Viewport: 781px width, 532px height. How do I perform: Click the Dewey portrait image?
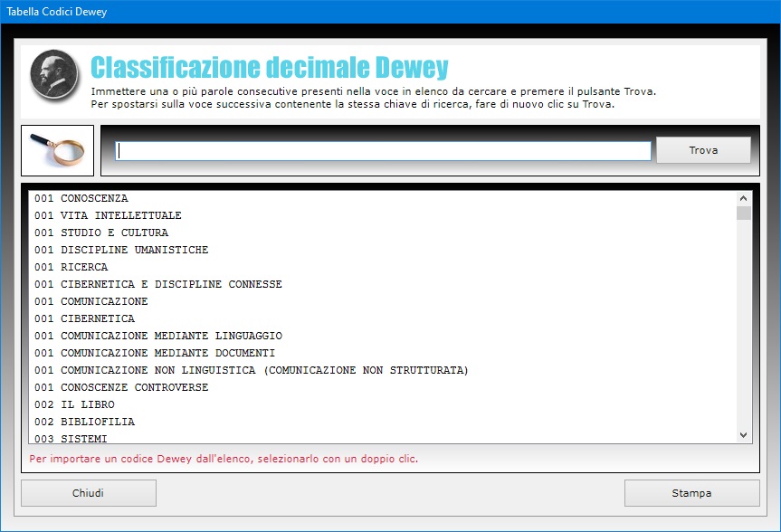pos(53,76)
